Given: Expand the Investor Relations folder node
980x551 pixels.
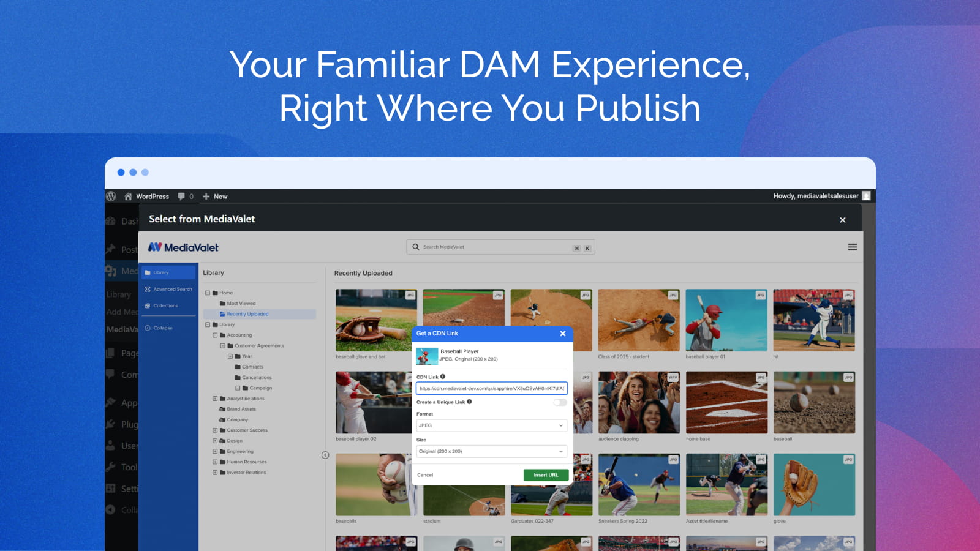Looking at the screenshot, I should point(215,473).
